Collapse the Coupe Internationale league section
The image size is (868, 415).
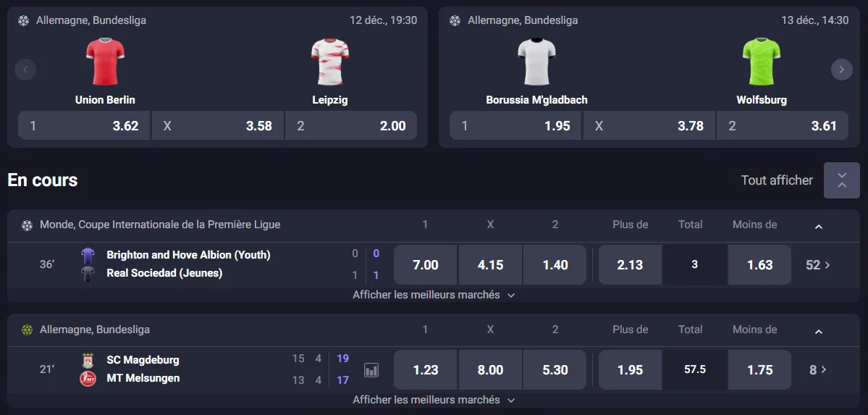(x=819, y=226)
